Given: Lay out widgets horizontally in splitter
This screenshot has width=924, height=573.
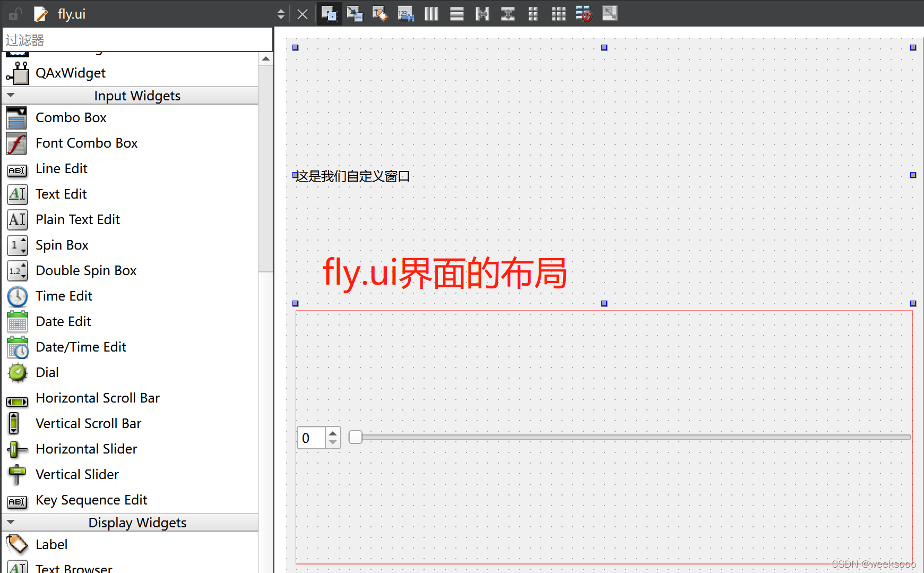Looking at the screenshot, I should 482,14.
